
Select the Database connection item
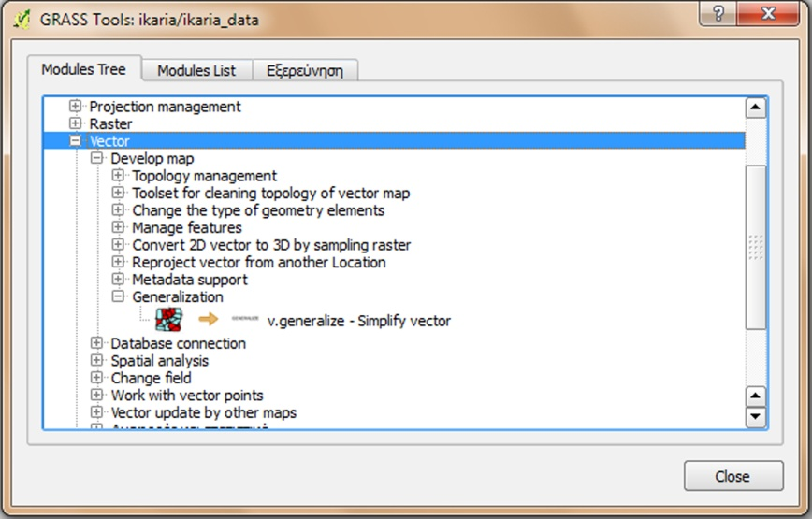[178, 343]
